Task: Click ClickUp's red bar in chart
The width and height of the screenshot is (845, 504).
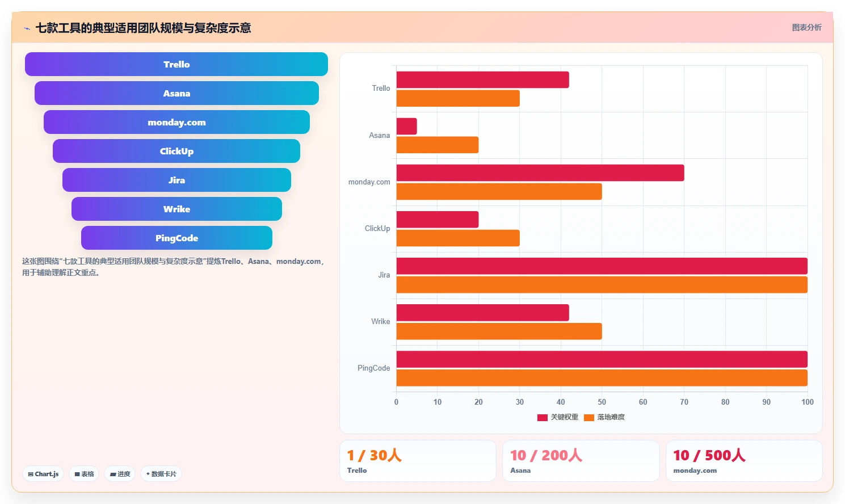Action: click(x=438, y=220)
